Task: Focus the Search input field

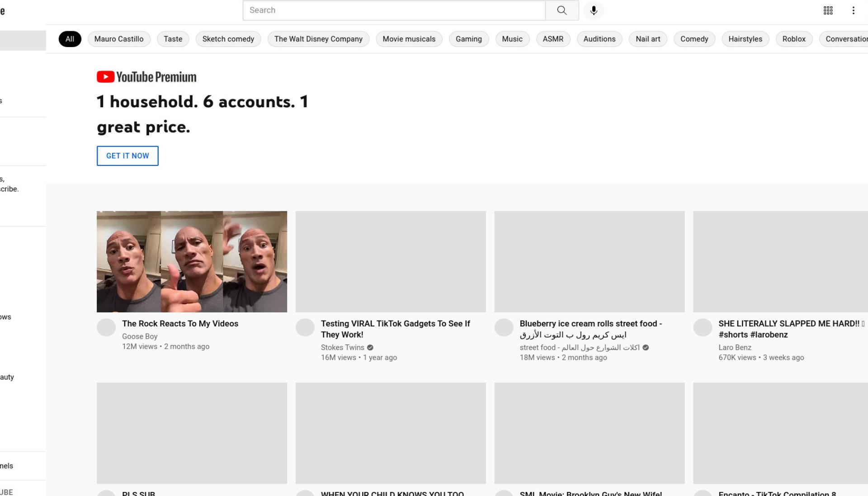Action: [x=394, y=10]
